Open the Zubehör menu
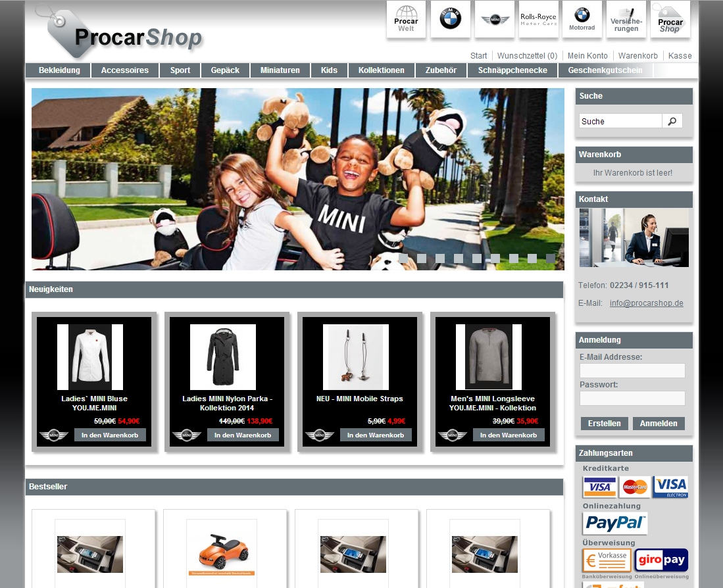Screen dimensions: 723x588 [441, 70]
